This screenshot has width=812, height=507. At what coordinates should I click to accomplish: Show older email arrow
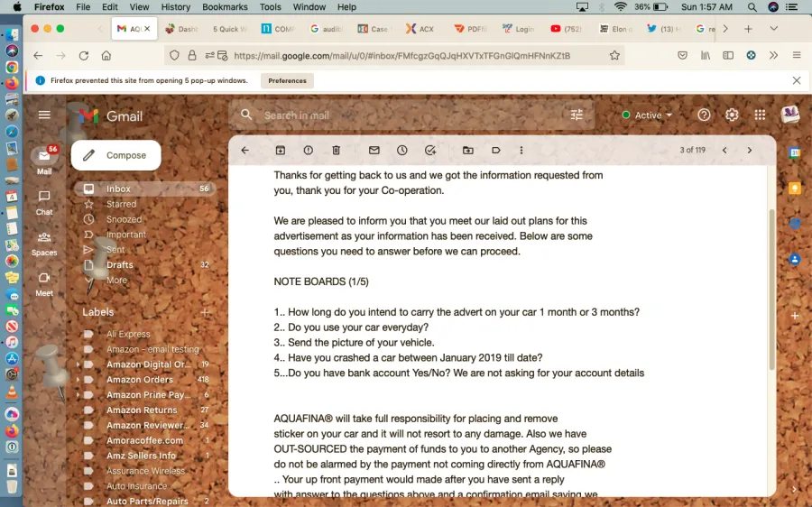pos(750,150)
